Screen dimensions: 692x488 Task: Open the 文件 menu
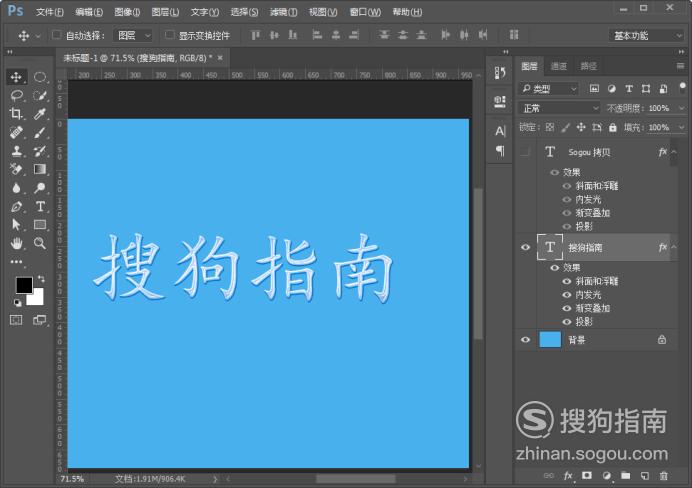tap(50, 12)
